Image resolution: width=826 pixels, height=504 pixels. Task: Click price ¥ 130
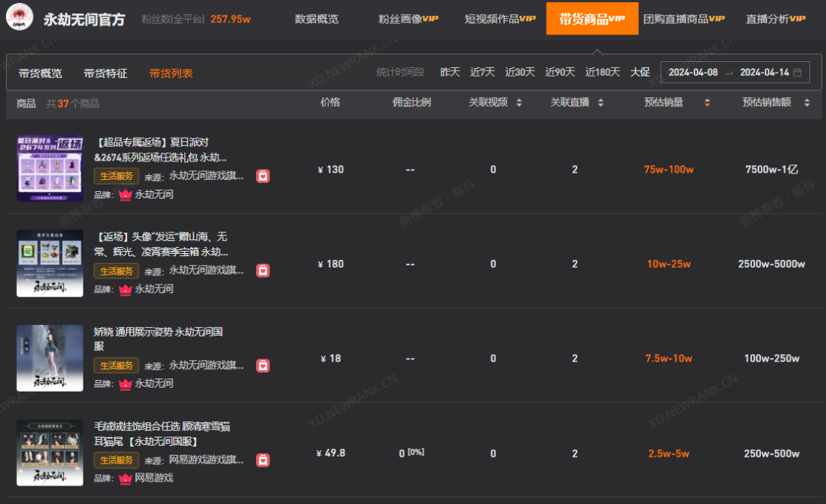tap(331, 170)
